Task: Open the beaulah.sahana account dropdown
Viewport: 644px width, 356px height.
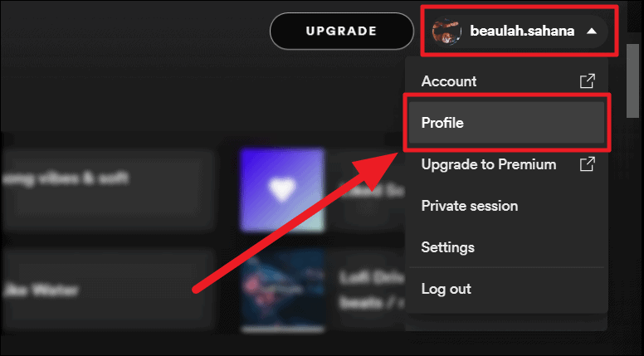Action: click(x=519, y=31)
